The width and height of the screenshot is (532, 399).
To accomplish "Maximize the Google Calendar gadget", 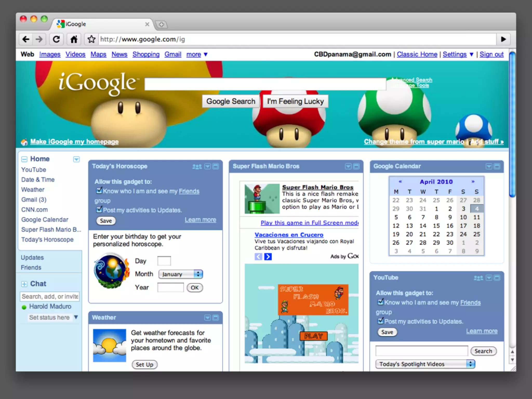I will click(x=497, y=166).
